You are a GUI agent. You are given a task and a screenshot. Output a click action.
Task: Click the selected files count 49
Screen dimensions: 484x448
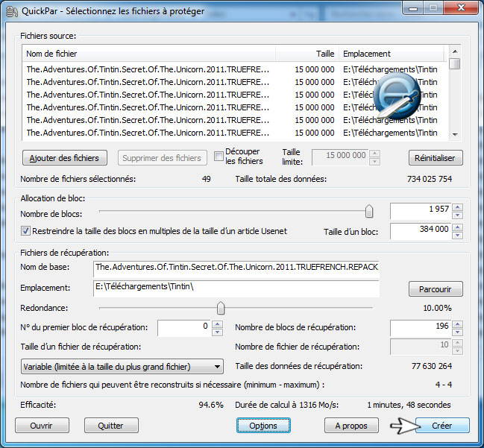[x=206, y=179]
